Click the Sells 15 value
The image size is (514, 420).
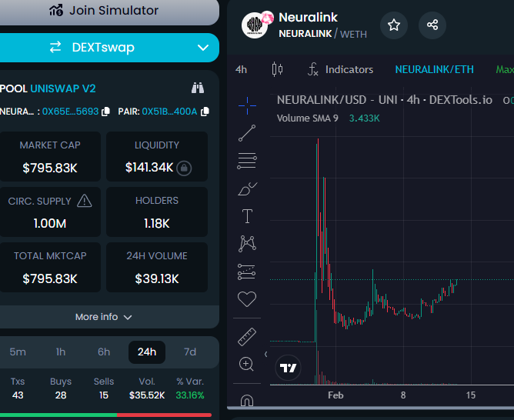104,395
